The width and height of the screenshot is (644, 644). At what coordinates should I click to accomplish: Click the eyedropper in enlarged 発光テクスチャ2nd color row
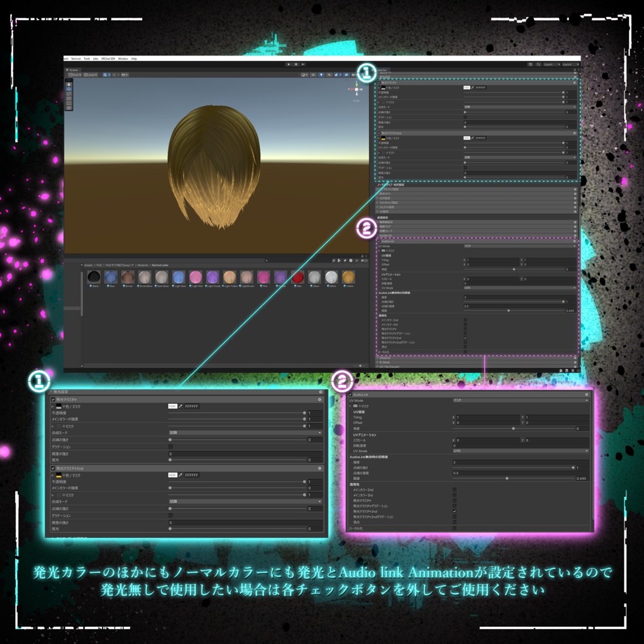(x=180, y=475)
